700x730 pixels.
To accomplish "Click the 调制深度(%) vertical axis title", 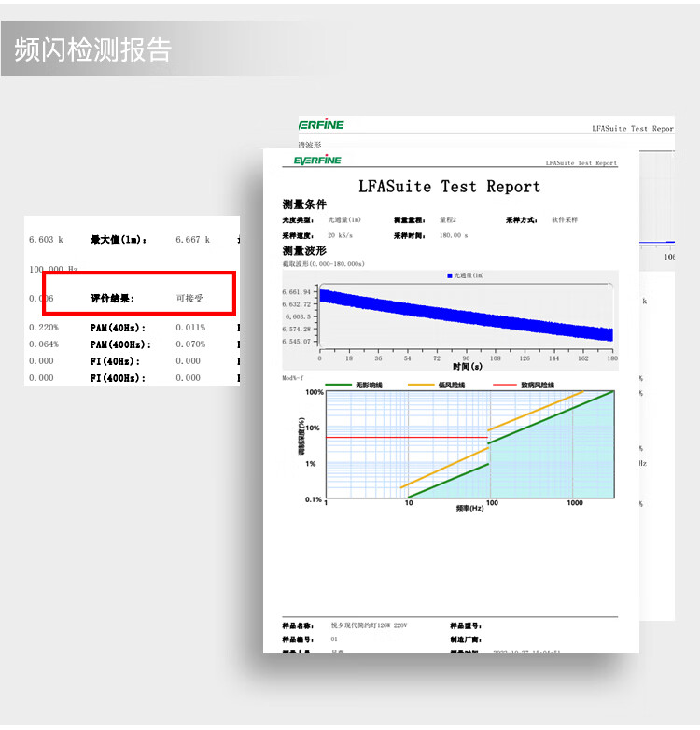I will (x=301, y=436).
